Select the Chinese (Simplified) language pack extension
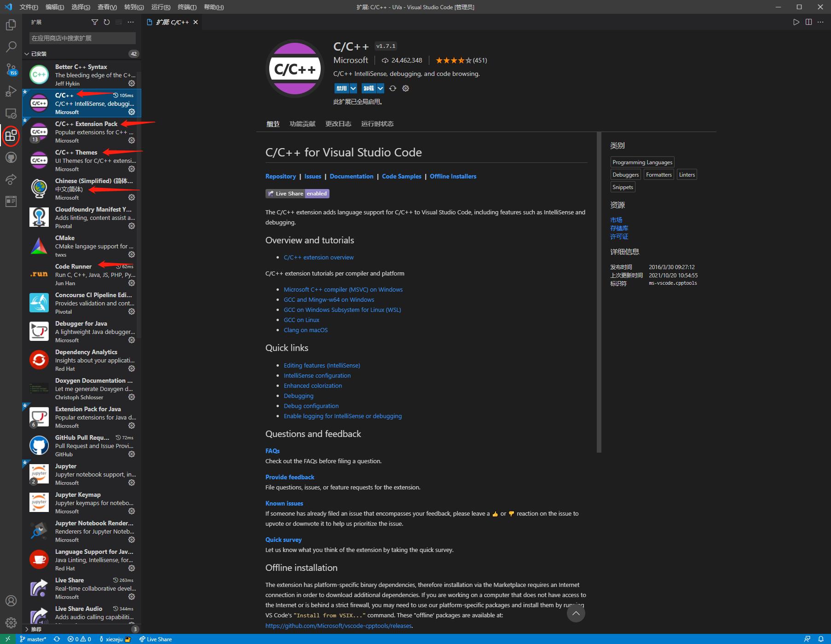 pos(82,189)
